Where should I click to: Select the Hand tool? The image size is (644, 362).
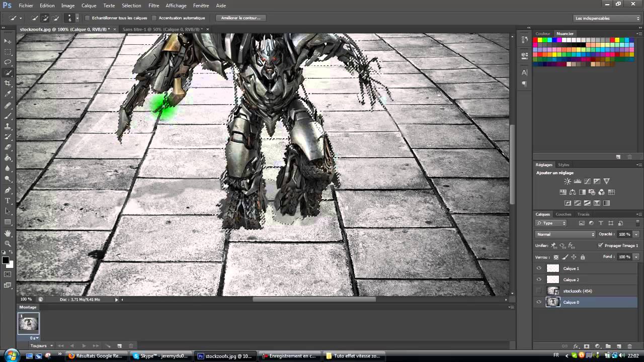[8, 234]
